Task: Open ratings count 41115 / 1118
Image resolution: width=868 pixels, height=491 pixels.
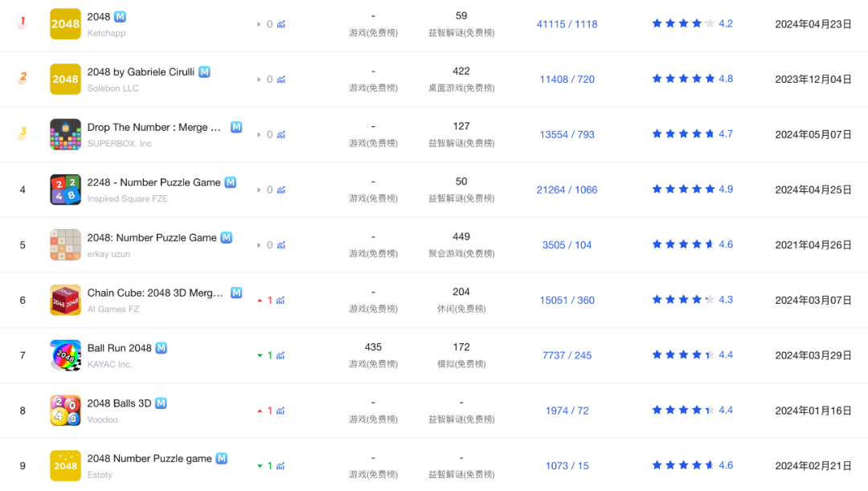Action: pyautogui.click(x=567, y=24)
